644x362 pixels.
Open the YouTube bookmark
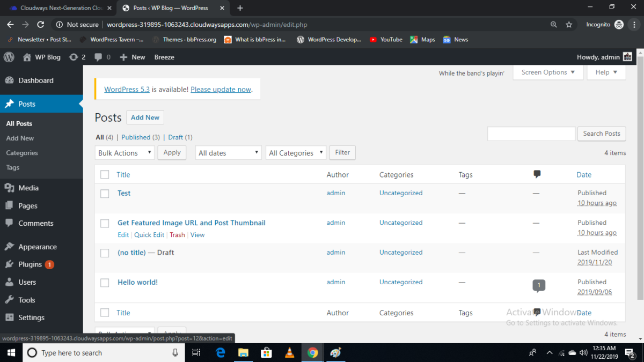[x=386, y=40]
